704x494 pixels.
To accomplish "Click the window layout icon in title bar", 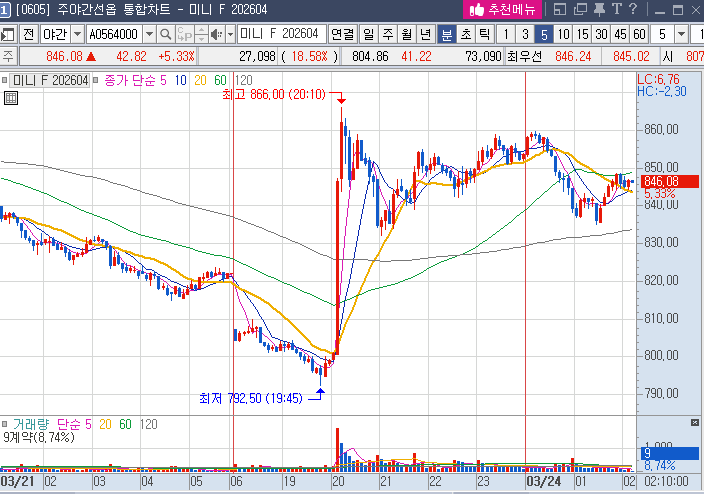I will coord(559,9).
